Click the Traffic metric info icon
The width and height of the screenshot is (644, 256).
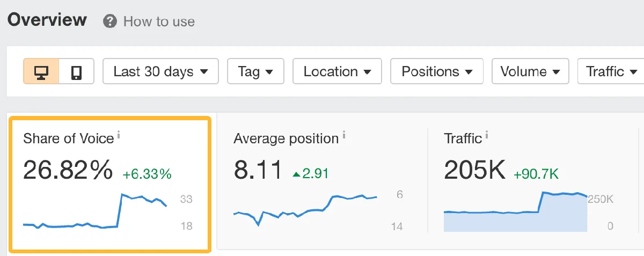coord(487,135)
